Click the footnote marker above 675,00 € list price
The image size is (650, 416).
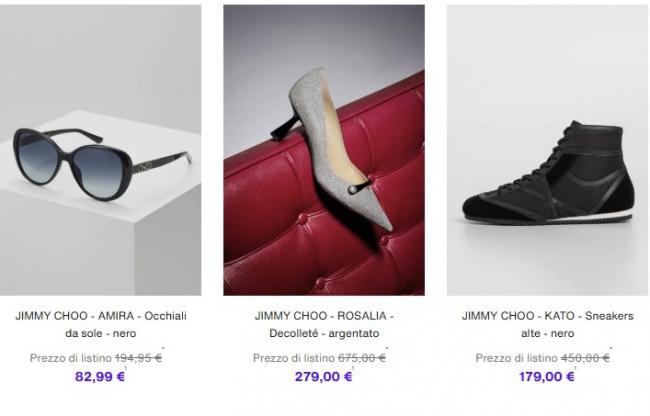click(387, 348)
